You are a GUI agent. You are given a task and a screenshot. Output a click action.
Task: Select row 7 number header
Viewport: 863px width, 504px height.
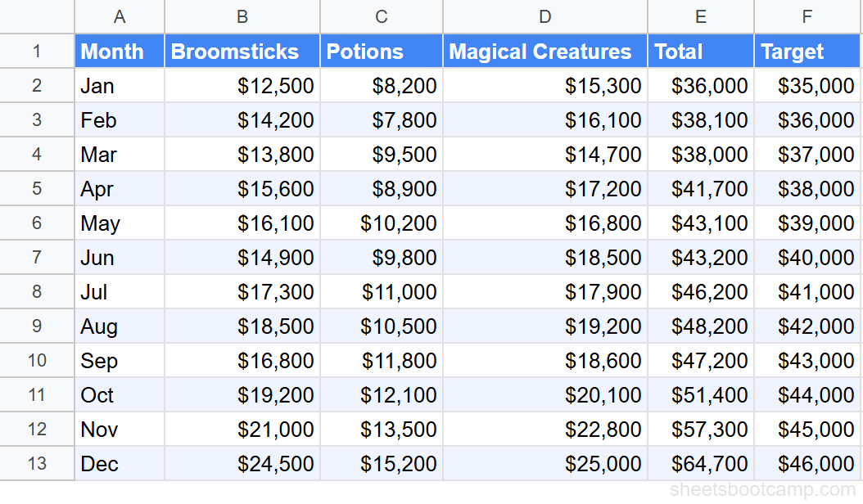point(37,258)
